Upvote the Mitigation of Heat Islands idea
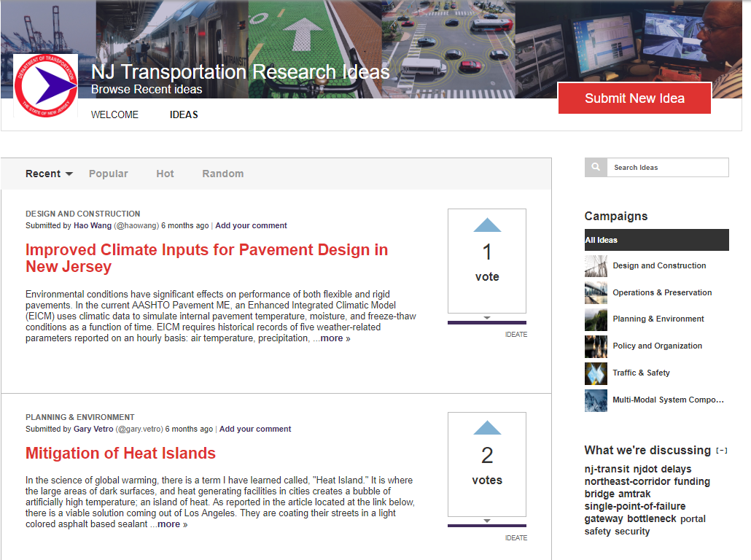The height and width of the screenshot is (560, 751). click(x=487, y=428)
